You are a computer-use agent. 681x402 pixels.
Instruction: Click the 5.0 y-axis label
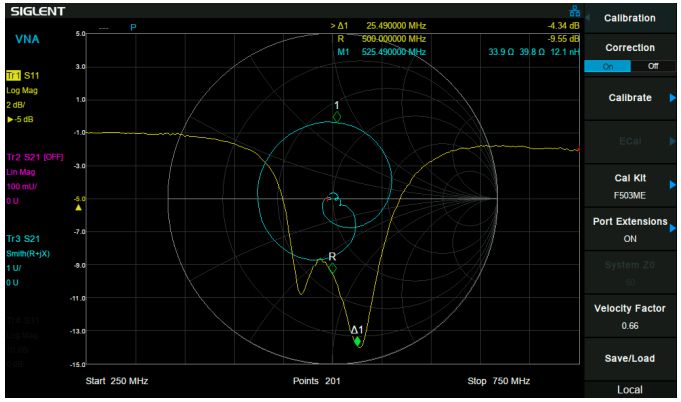click(x=80, y=34)
